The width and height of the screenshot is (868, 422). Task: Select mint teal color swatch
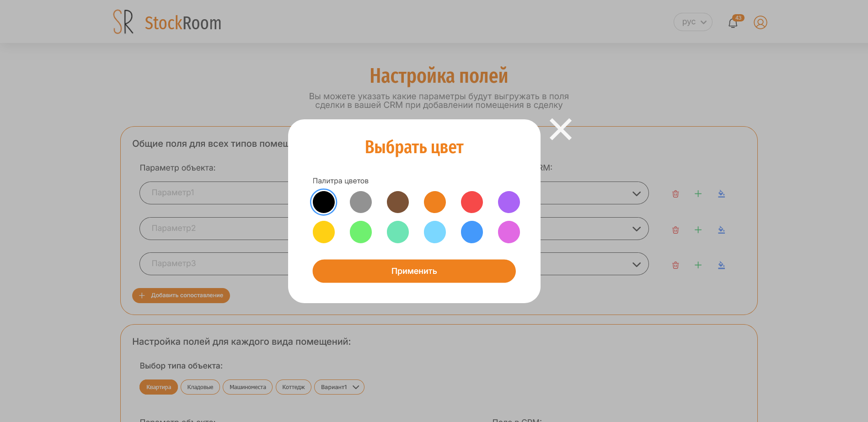[398, 232]
